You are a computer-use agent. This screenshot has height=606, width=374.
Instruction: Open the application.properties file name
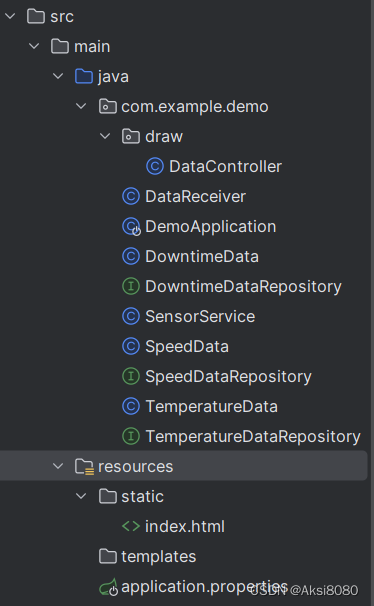pyautogui.click(x=204, y=587)
